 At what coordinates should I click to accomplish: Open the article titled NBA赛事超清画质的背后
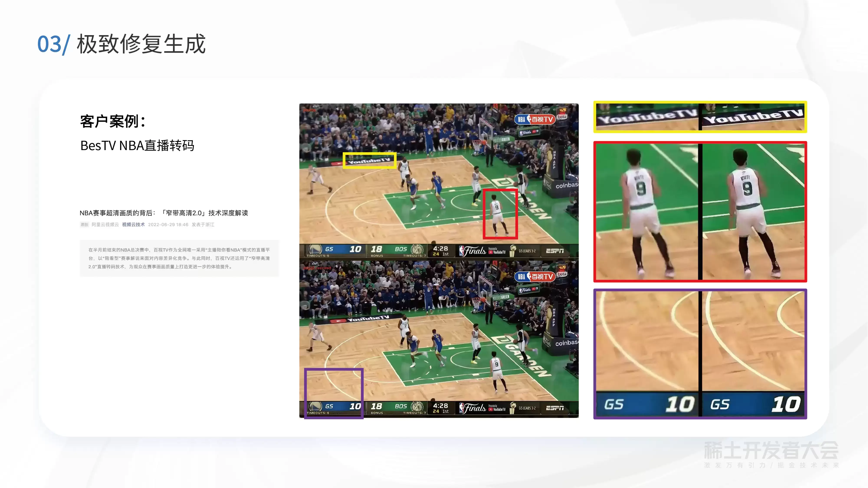coord(164,213)
